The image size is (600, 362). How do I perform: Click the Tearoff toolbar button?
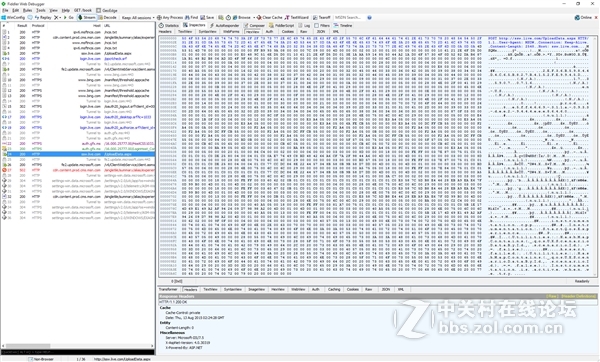(x=321, y=18)
